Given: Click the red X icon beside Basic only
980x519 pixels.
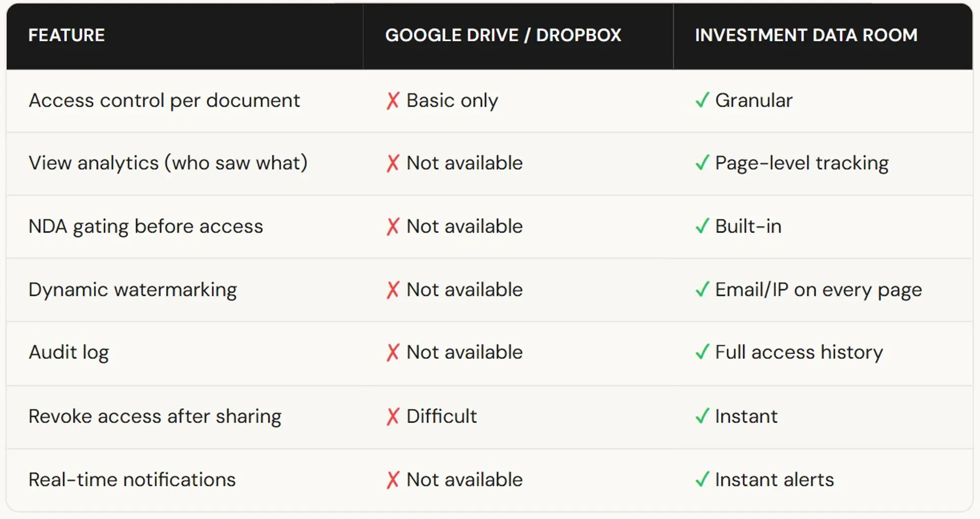Looking at the screenshot, I should click(x=393, y=101).
